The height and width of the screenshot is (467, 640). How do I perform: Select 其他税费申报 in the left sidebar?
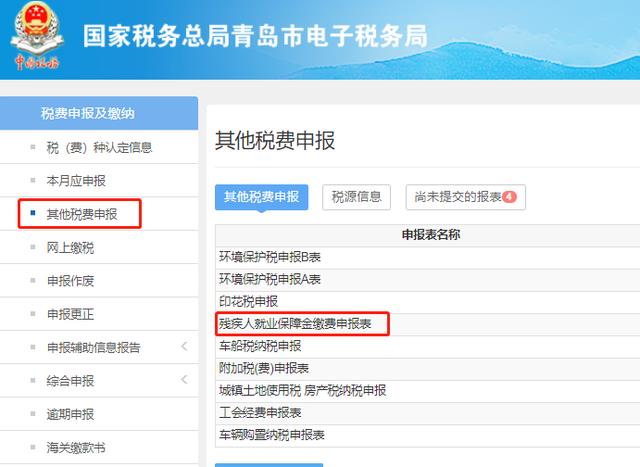(82, 214)
